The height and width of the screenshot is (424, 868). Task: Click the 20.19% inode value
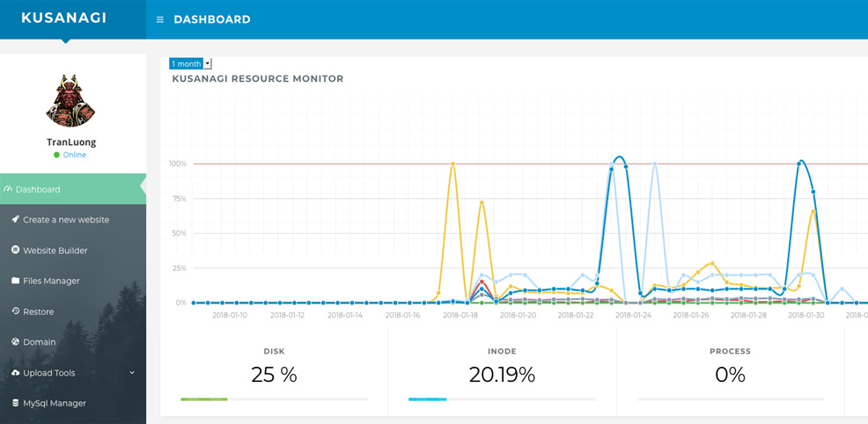coord(502,375)
